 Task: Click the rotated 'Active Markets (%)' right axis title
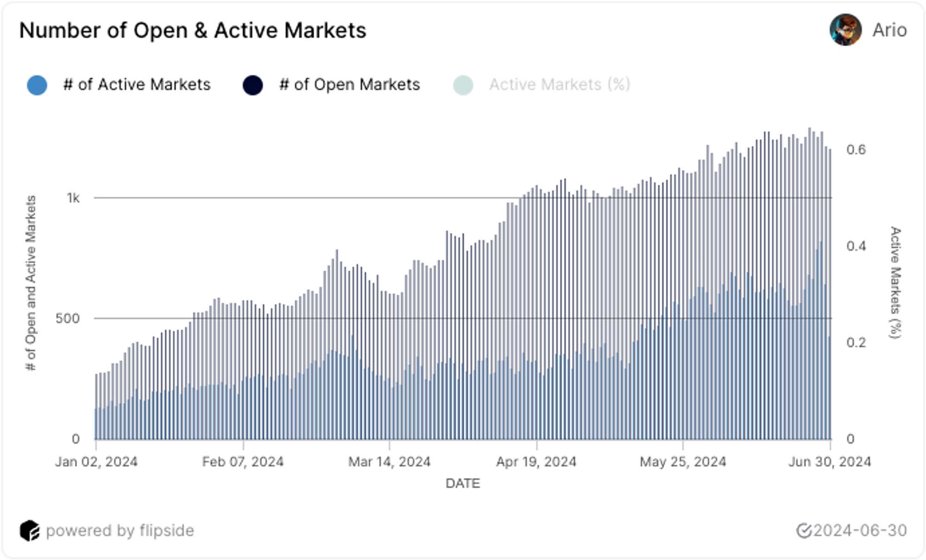click(896, 282)
